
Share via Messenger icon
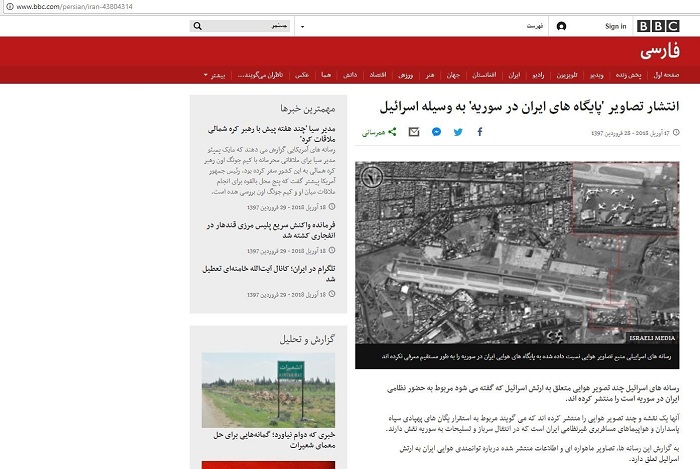[x=437, y=132]
